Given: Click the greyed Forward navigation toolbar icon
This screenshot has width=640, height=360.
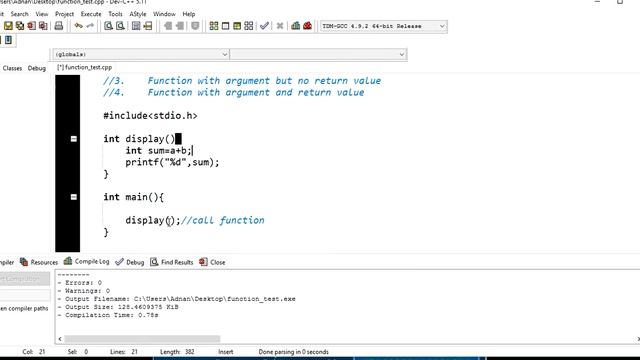Looking at the screenshot, I should pyautogui.click(x=180, y=26).
